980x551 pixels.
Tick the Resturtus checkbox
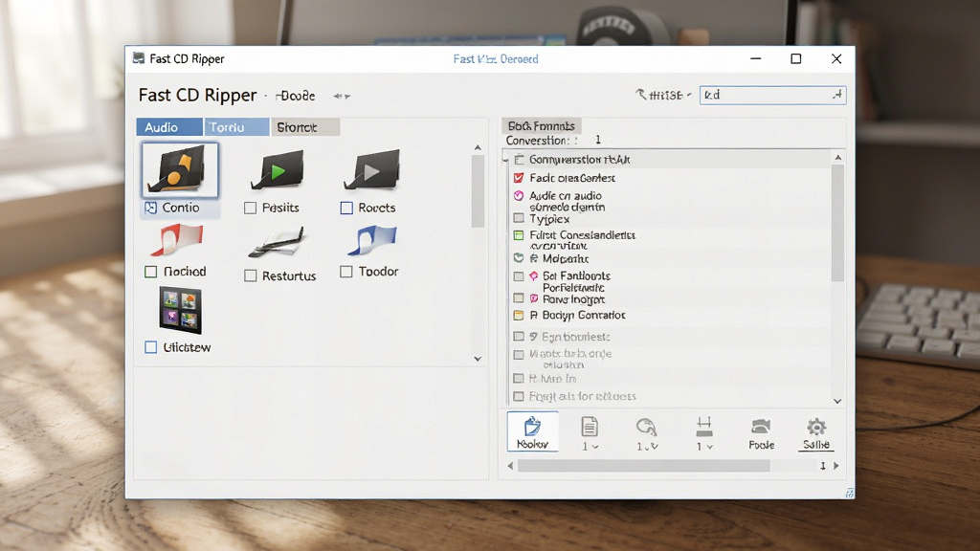(x=250, y=275)
